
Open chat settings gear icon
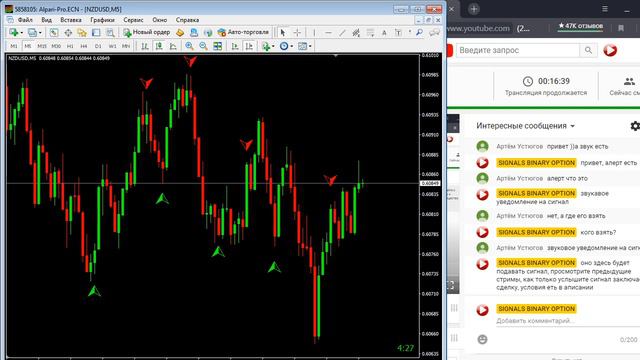pyautogui.click(x=635, y=126)
